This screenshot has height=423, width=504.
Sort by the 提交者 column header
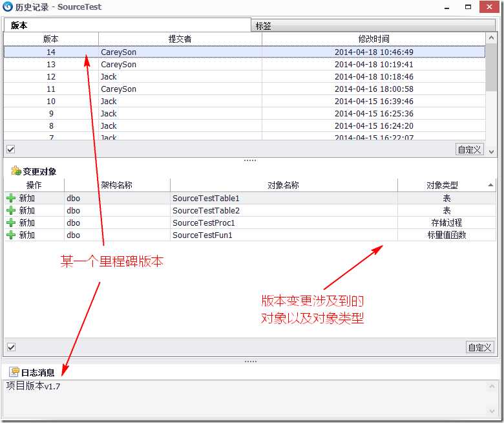coord(180,39)
